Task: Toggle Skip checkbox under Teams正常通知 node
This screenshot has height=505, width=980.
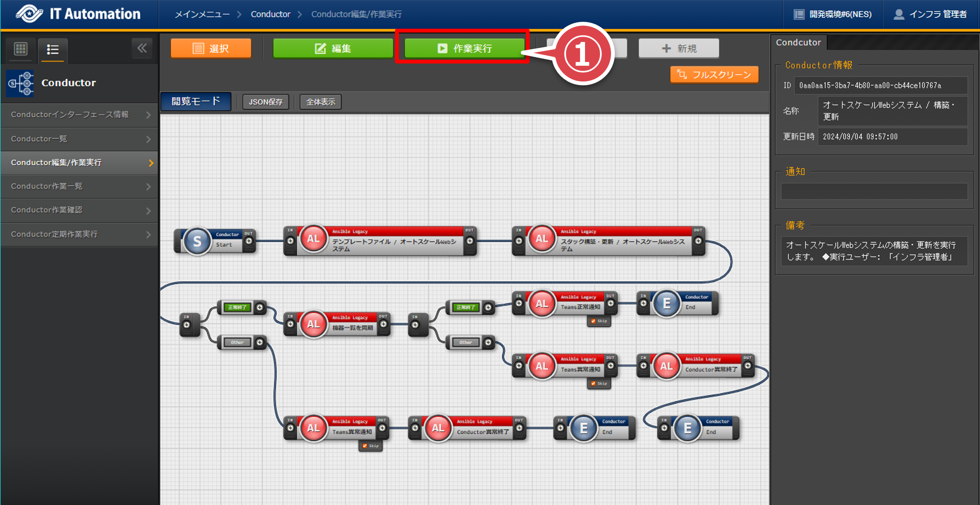Action: tap(593, 321)
